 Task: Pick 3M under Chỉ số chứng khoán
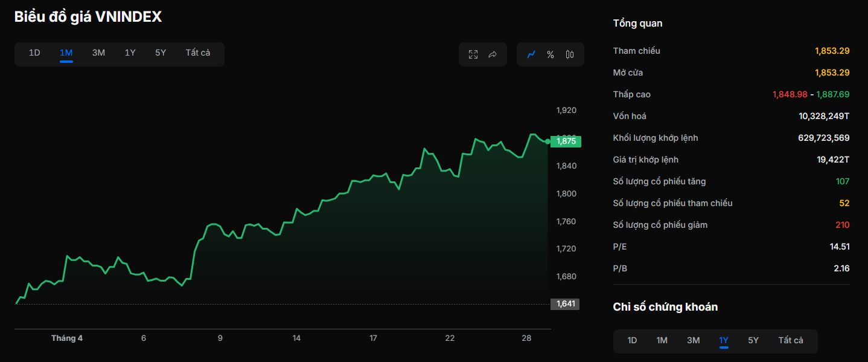tap(694, 340)
